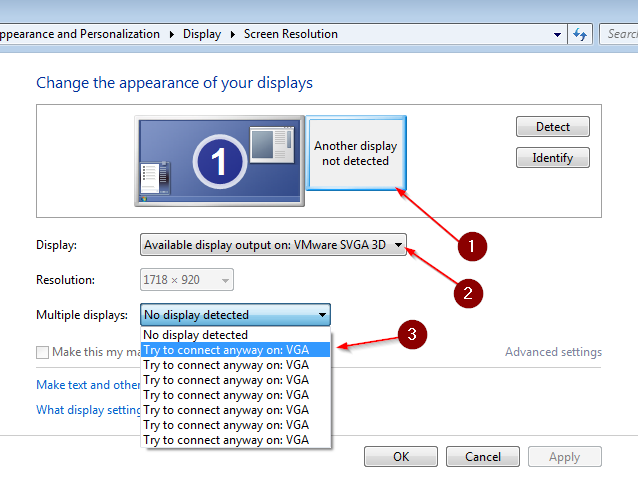Open the address bar history dropdown arrow
This screenshot has width=638, height=495.
pos(558,34)
